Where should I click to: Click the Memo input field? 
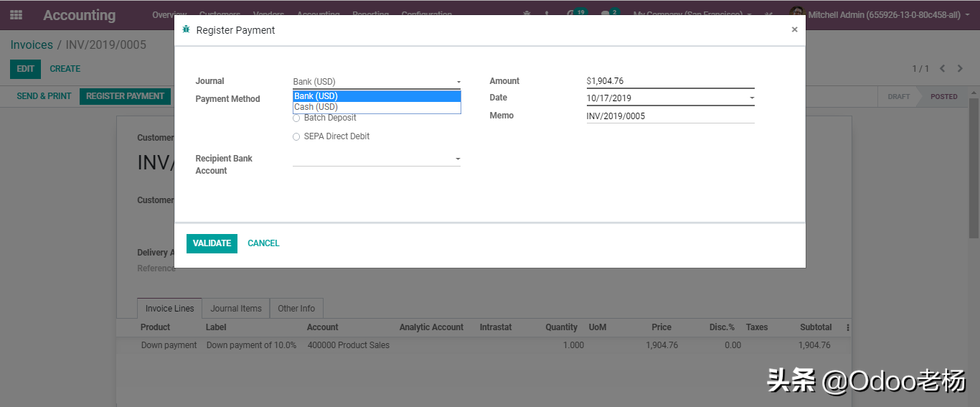pyautogui.click(x=669, y=116)
